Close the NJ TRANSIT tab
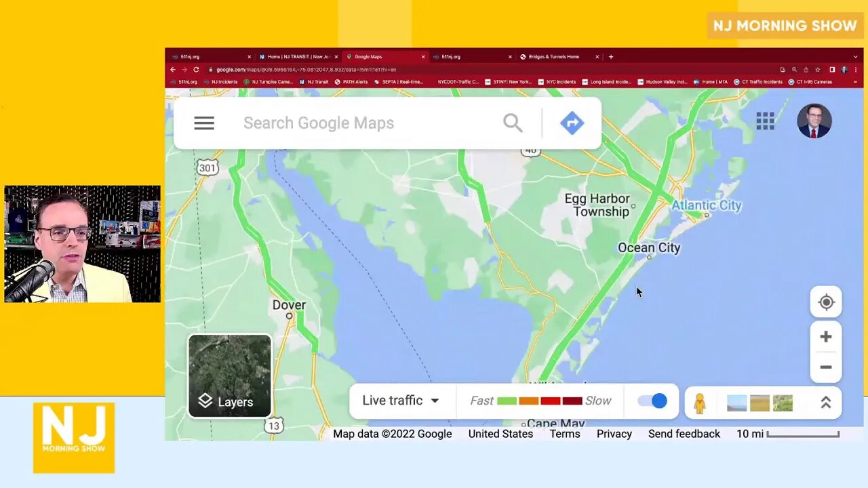 tap(336, 57)
